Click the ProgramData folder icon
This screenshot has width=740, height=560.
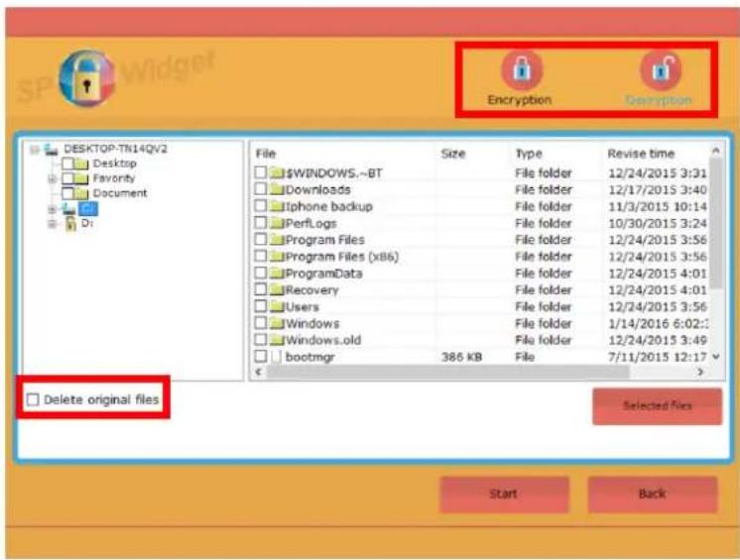pos(277,273)
